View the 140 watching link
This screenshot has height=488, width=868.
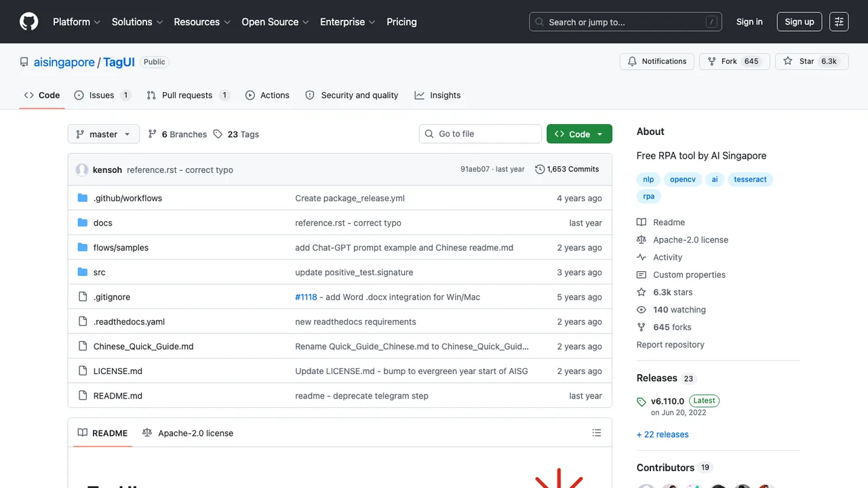671,310
